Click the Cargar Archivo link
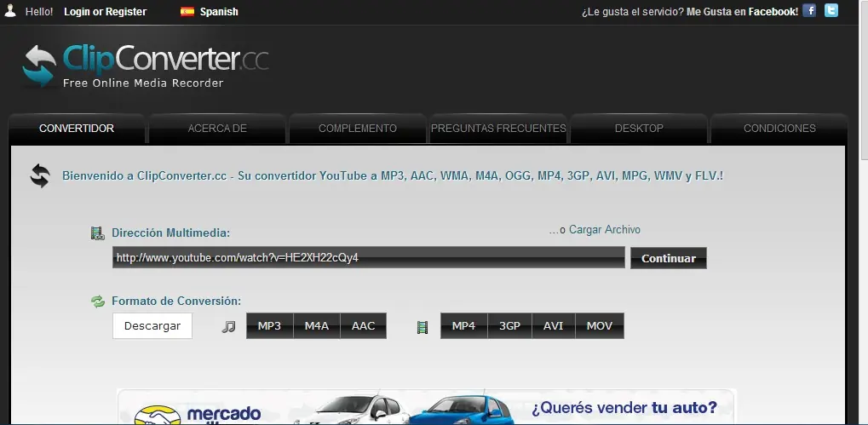The image size is (868, 425). click(605, 229)
